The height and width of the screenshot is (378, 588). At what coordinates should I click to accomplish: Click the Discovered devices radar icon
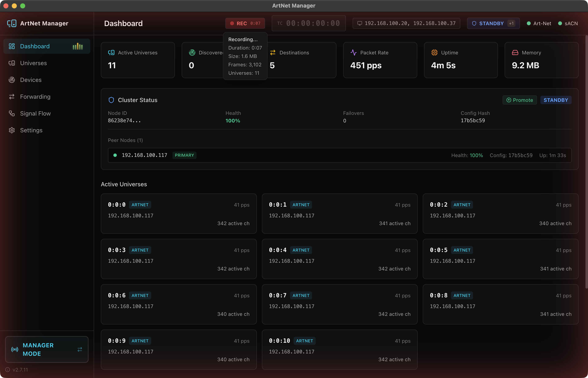pyautogui.click(x=192, y=52)
